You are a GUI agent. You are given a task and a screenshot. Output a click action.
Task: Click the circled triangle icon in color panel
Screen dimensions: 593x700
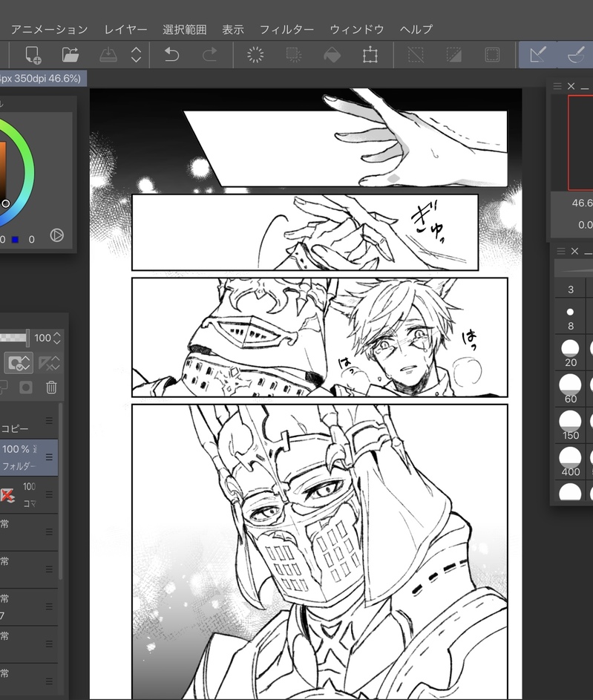(x=56, y=235)
